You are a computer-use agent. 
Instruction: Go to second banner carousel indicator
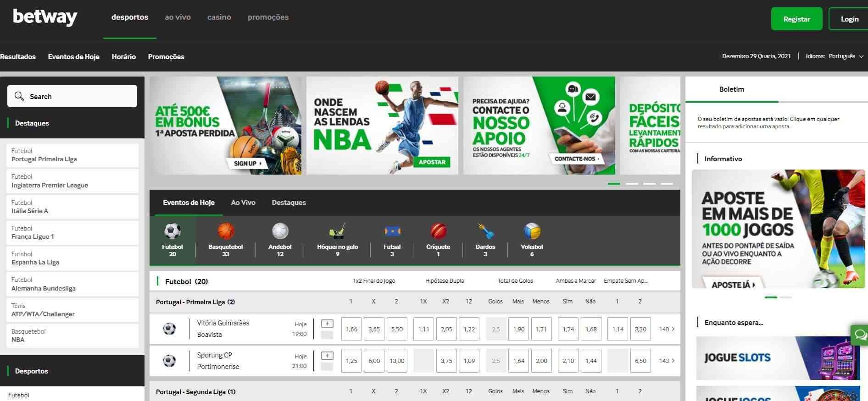click(x=632, y=184)
